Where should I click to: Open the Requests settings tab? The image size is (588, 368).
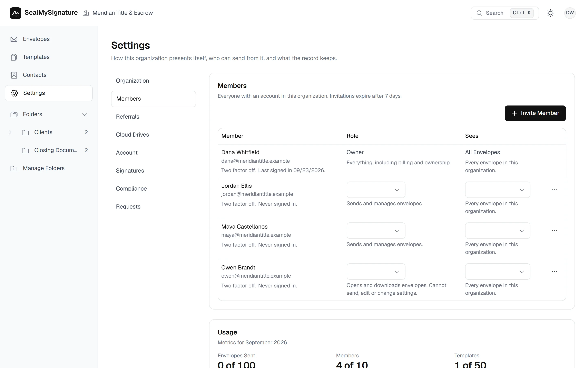tap(153, 207)
